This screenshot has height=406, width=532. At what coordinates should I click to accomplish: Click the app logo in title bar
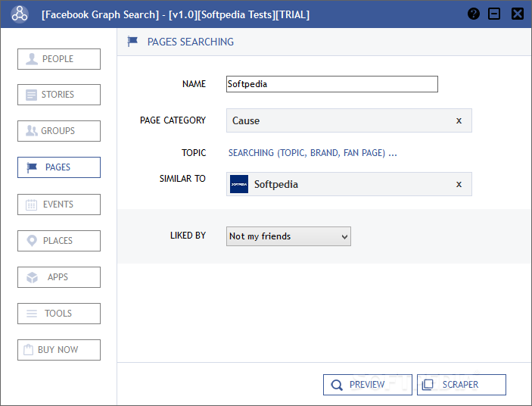(x=20, y=14)
